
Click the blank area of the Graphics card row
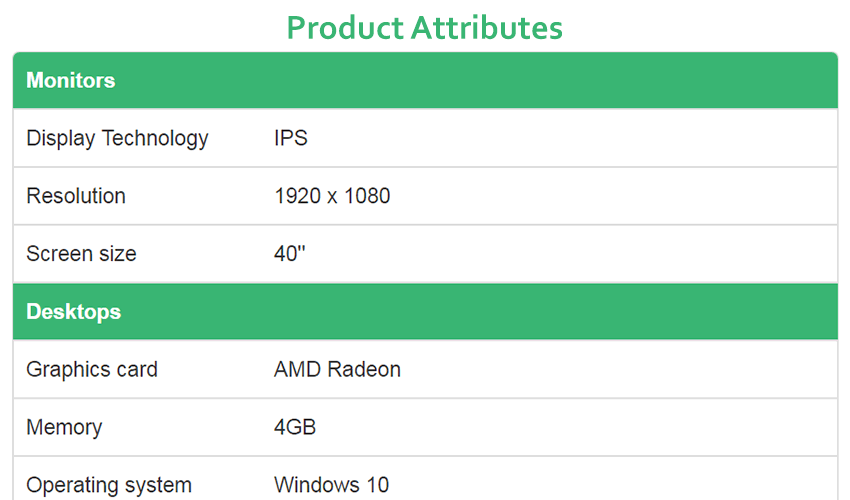pyautogui.click(x=618, y=369)
